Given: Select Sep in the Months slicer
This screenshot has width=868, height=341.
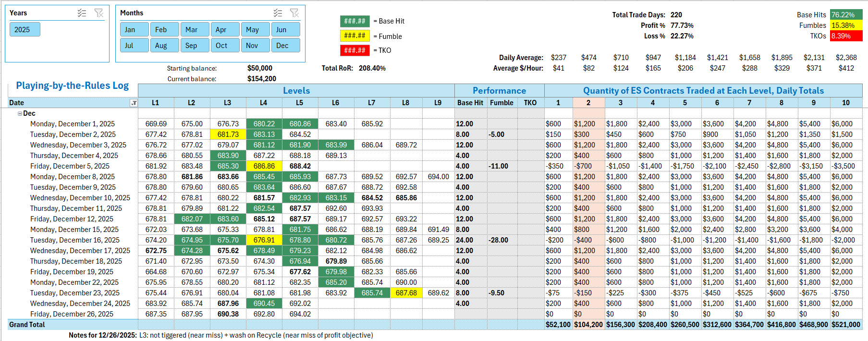Looking at the screenshot, I should click(195, 46).
